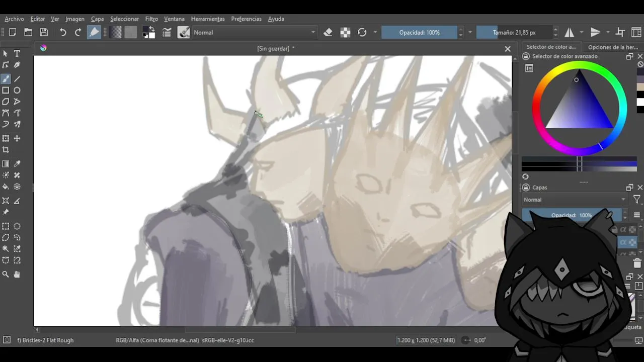Select the Edit Shapes tool
The width and height of the screenshot is (644, 362).
coord(6,65)
